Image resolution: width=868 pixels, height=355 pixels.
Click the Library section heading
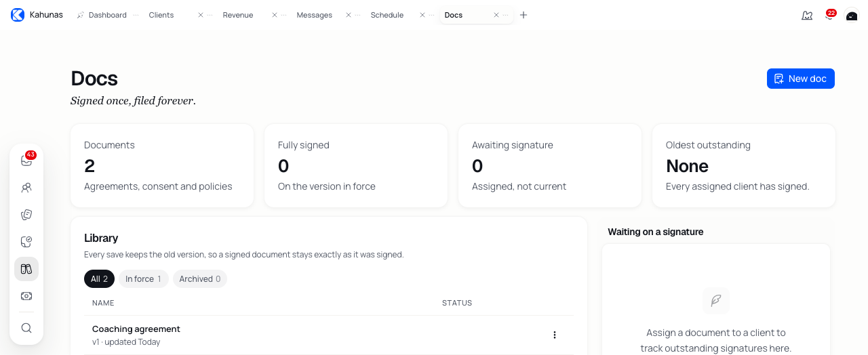(101, 238)
